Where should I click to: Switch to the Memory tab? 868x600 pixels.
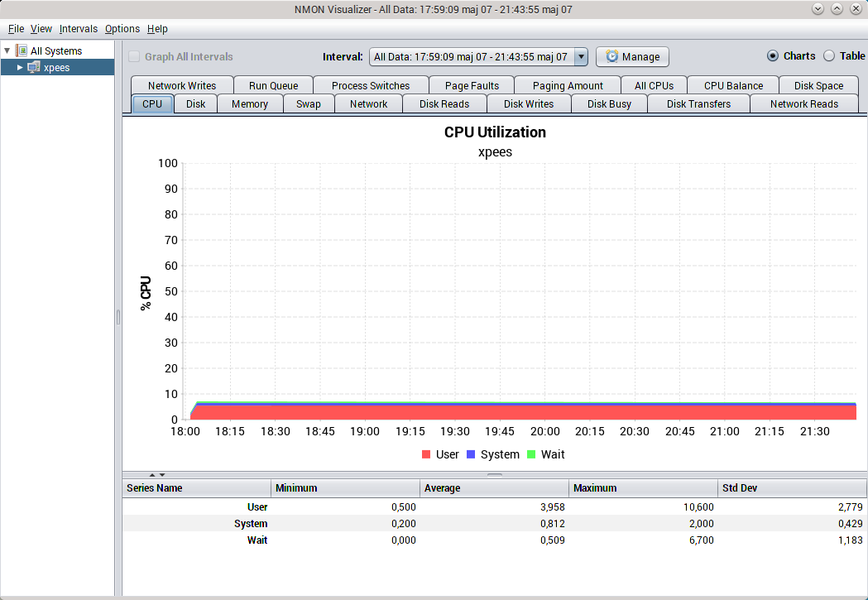tap(250, 103)
